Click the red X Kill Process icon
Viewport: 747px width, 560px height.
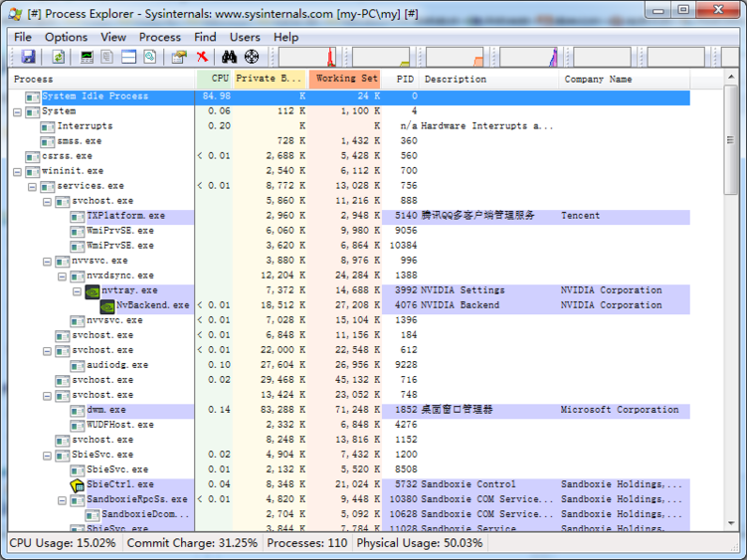coord(203,57)
